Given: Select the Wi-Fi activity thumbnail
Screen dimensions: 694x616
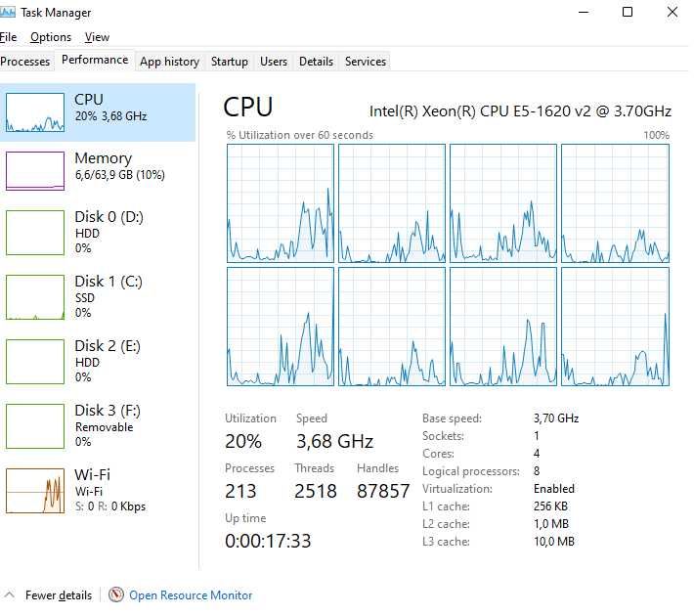Looking at the screenshot, I should (35, 491).
